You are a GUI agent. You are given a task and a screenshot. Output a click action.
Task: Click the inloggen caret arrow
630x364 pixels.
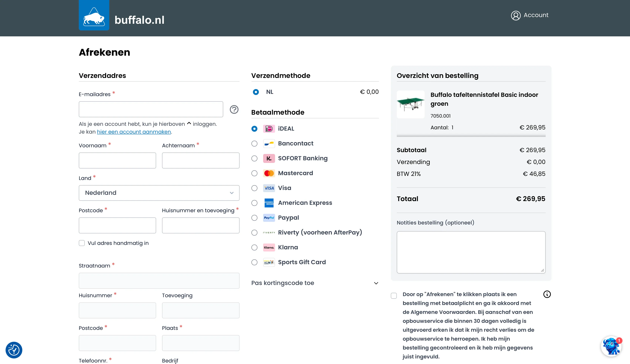click(x=189, y=123)
